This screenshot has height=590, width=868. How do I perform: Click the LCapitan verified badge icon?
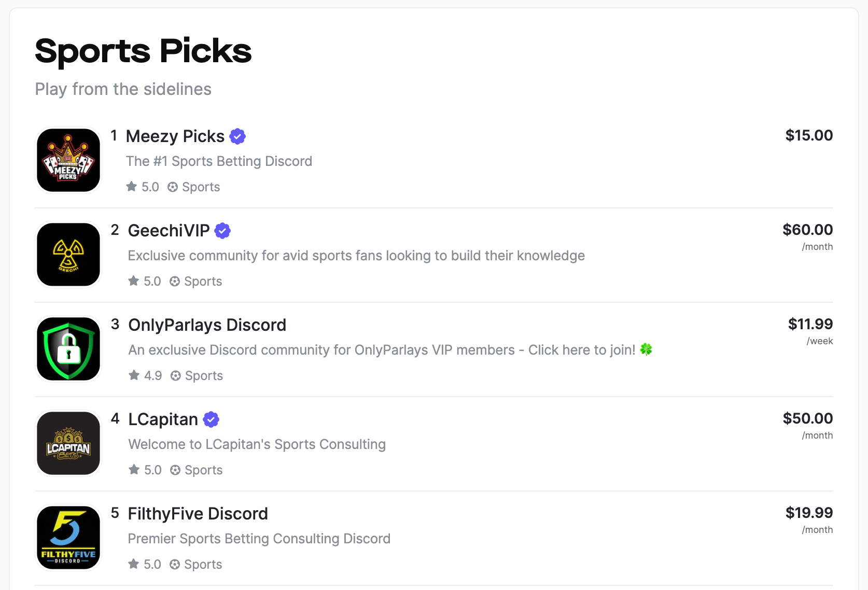click(x=210, y=419)
